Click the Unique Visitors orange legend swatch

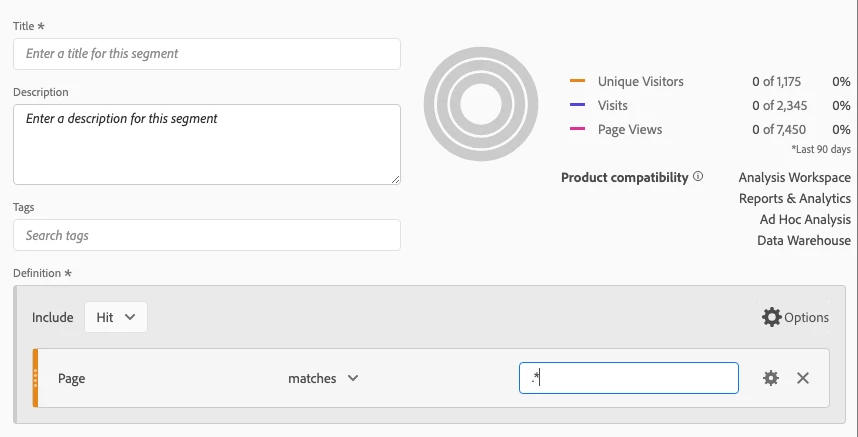pyautogui.click(x=577, y=81)
